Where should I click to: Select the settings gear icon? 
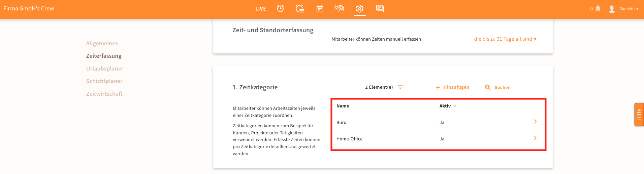click(x=360, y=8)
